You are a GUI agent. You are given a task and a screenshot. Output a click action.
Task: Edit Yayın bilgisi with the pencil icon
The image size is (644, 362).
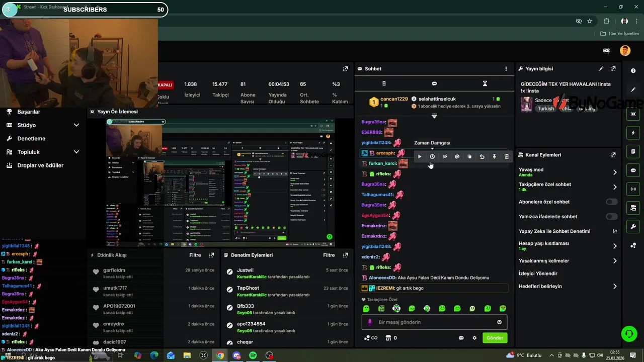click(601, 69)
